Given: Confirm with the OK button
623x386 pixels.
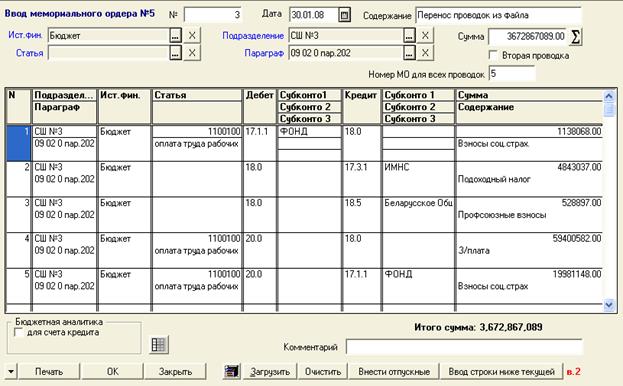Looking at the screenshot, I should (112, 372).
